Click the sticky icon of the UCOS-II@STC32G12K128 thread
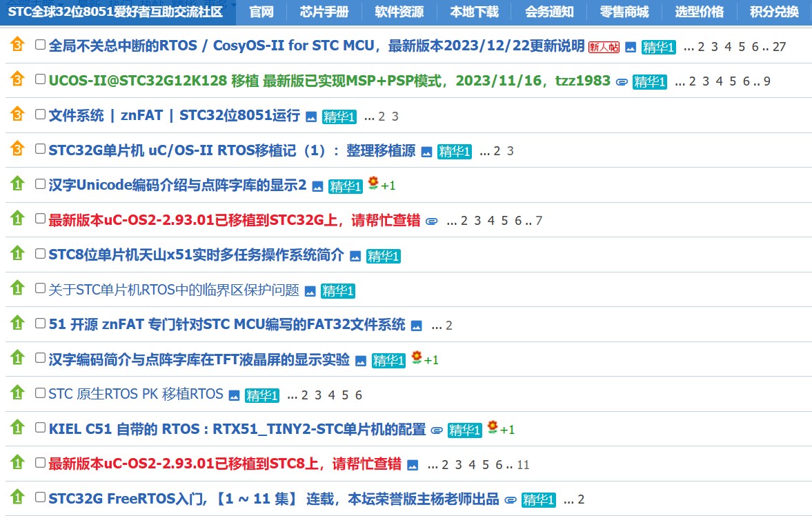 pos(18,79)
